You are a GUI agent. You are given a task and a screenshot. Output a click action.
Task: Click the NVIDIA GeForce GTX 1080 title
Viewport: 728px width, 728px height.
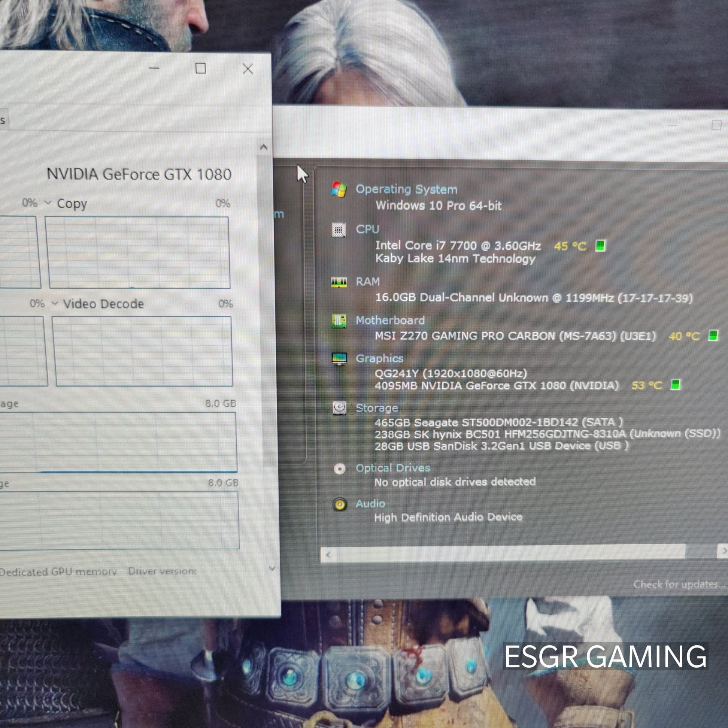[139, 174]
